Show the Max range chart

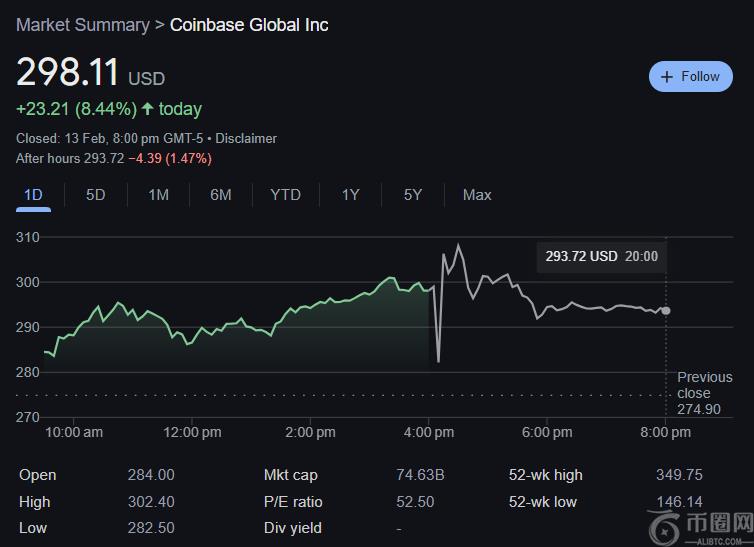pos(477,195)
